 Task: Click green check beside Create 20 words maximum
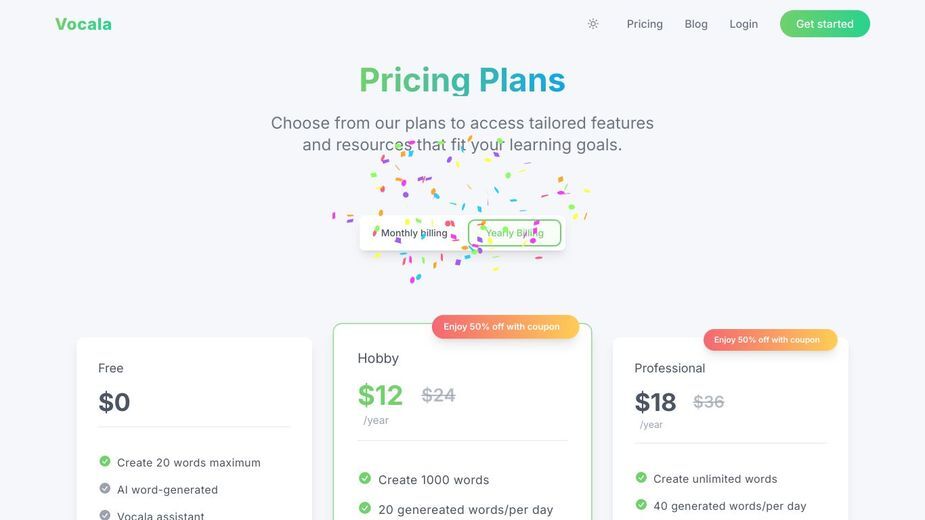click(x=104, y=462)
